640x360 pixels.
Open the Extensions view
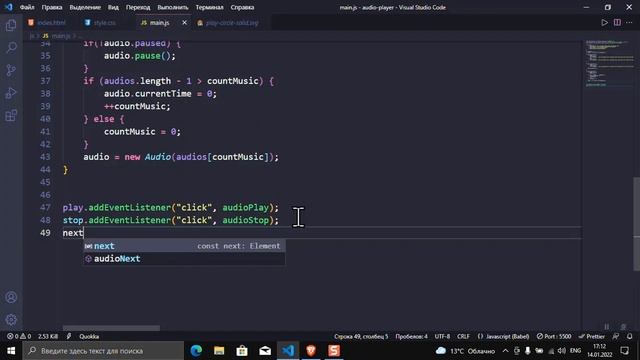point(11,116)
